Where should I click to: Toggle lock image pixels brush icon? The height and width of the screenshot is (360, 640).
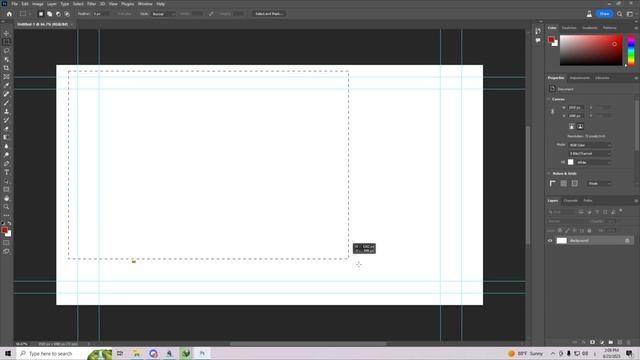(567, 231)
